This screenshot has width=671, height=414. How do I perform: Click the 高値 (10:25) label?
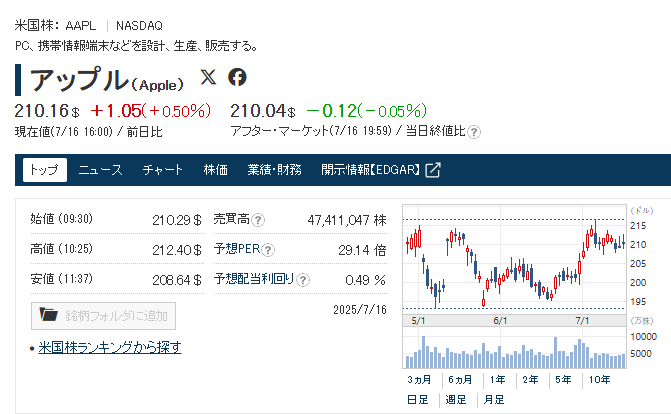coord(62,249)
